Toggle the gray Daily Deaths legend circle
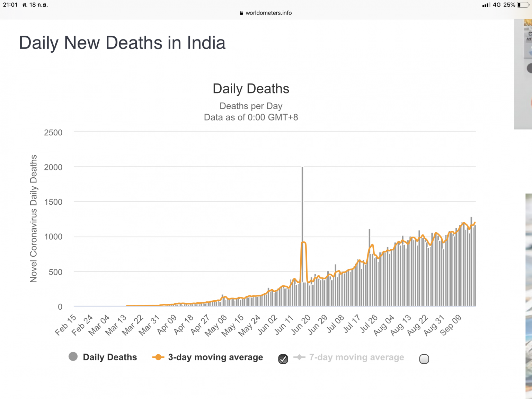 tap(73, 357)
